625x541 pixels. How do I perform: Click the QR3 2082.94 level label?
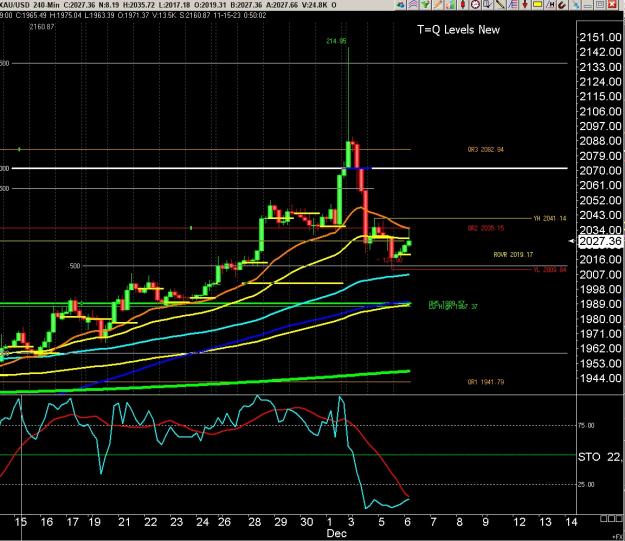485,150
